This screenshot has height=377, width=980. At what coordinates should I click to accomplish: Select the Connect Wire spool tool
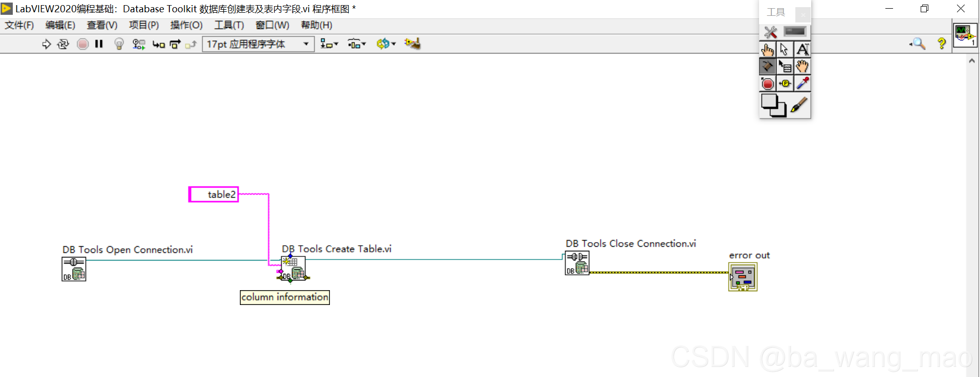pyautogui.click(x=768, y=66)
